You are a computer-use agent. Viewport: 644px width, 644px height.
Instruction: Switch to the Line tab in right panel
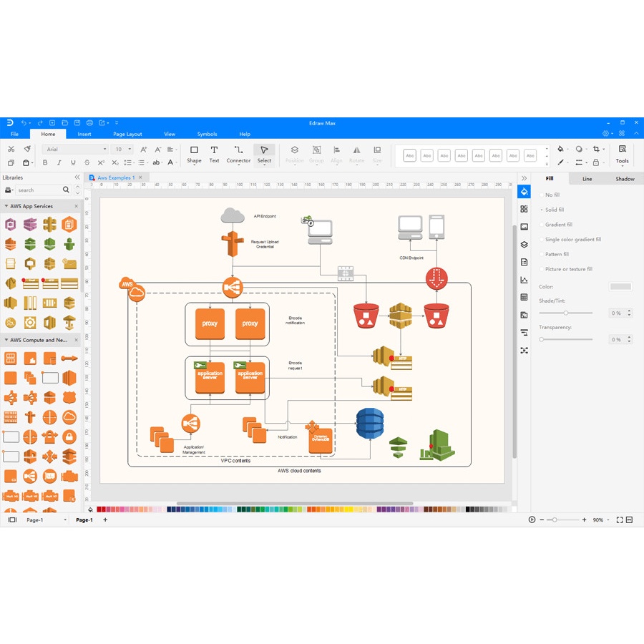[x=587, y=179]
